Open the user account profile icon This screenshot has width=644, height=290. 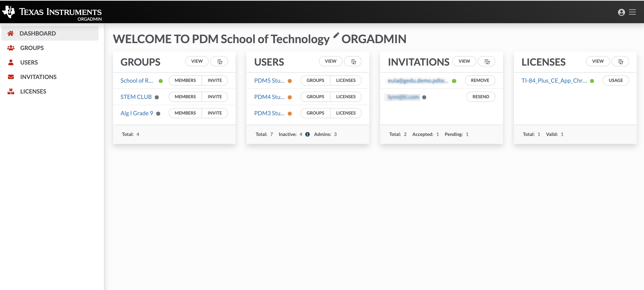click(x=621, y=12)
